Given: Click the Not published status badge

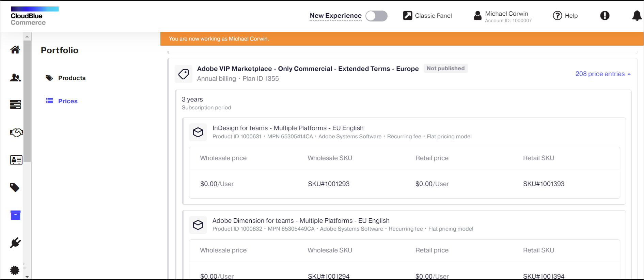Looking at the screenshot, I should pyautogui.click(x=445, y=68).
